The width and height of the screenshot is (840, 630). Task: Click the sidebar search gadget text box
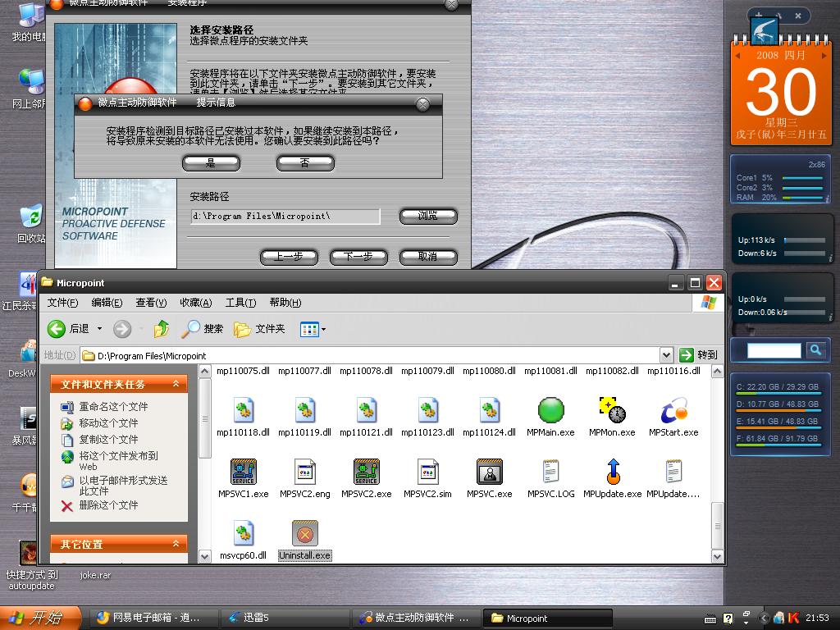tap(774, 350)
